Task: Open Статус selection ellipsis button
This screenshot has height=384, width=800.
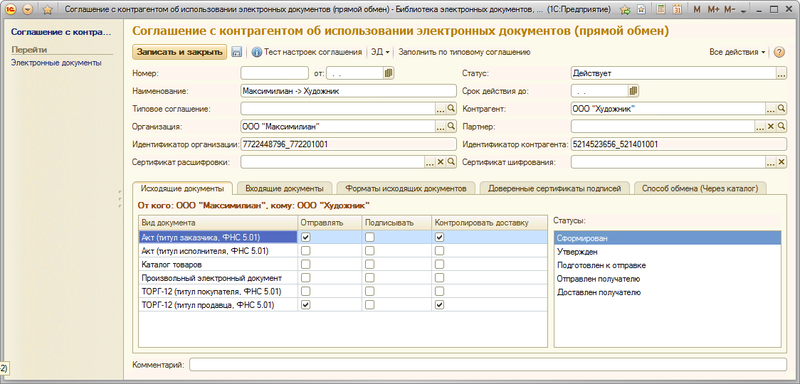Action: tap(781, 73)
